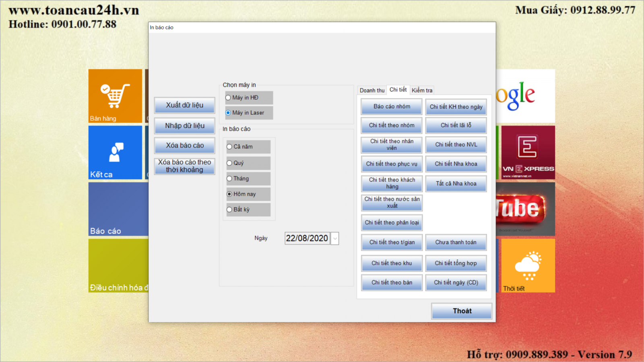Click the Điều chỉnh hóa đơn tile
Screen dimensions: 644x362
pyautogui.click(x=118, y=265)
